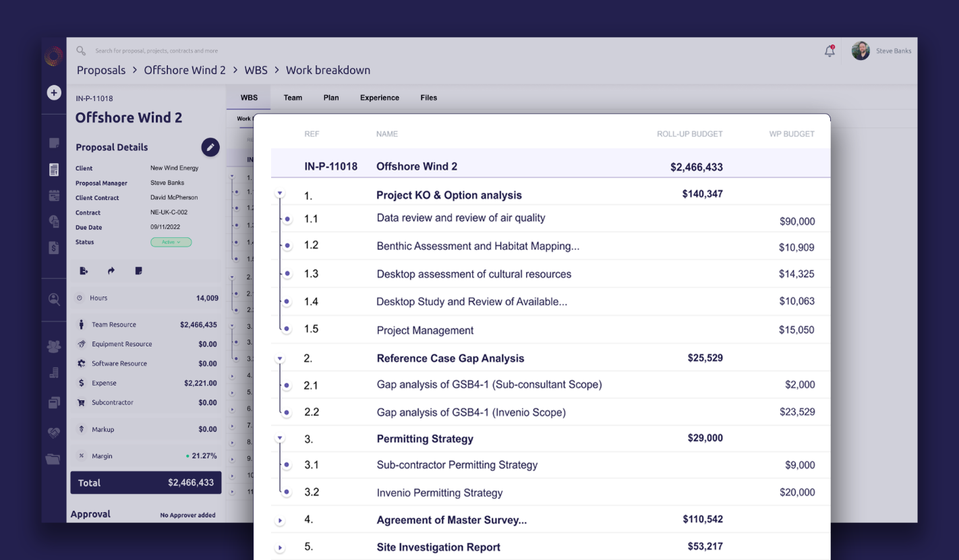The image size is (959, 560).
Task: Click the Markup arrow icon
Action: tap(82, 429)
